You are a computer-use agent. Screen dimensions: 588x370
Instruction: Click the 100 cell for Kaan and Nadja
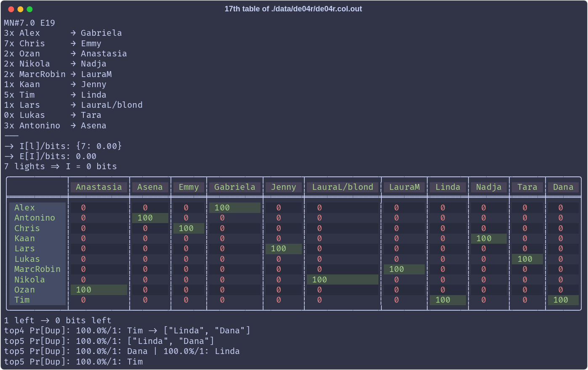click(489, 238)
